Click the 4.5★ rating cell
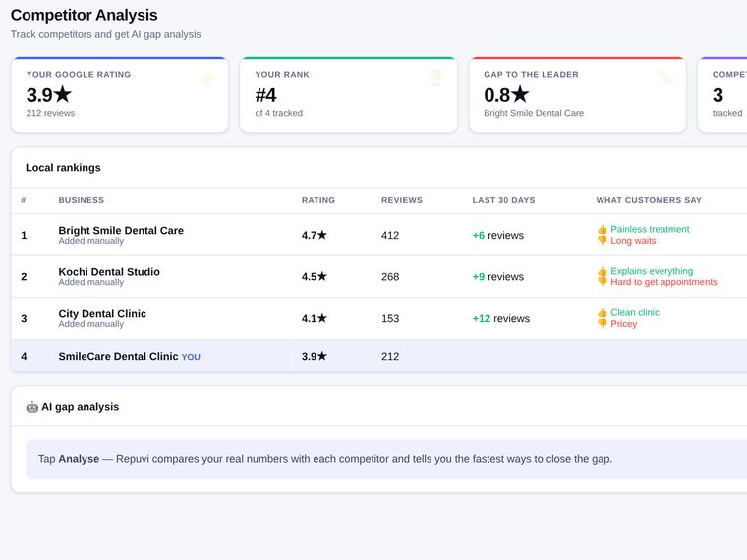The image size is (747, 560). [x=315, y=277]
